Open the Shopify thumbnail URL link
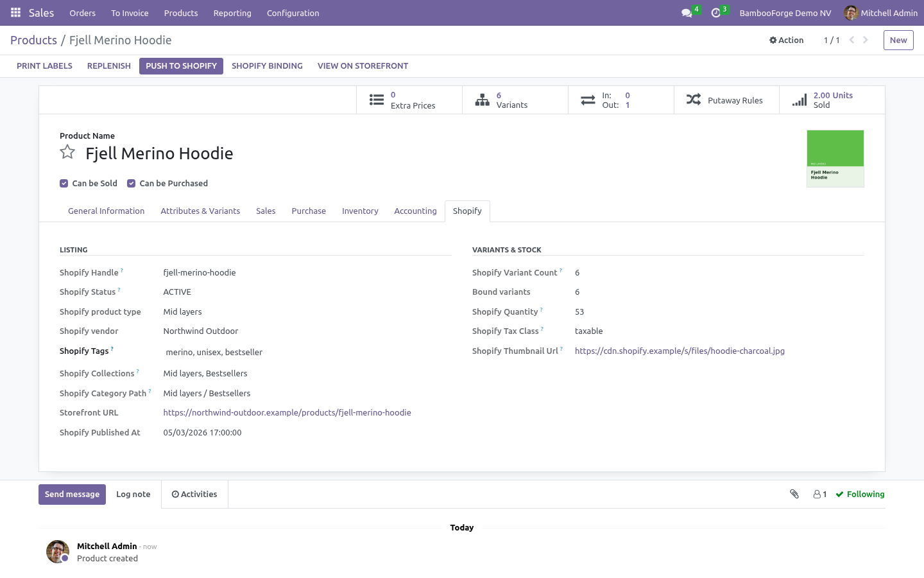The image size is (924, 578). point(680,351)
